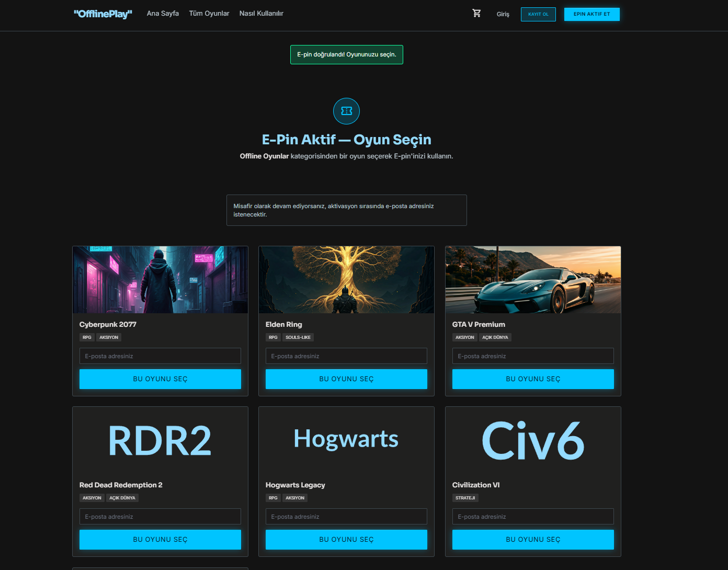Select Elden Ring with BU OYUNU SEÇ
The image size is (728, 570).
(346, 379)
